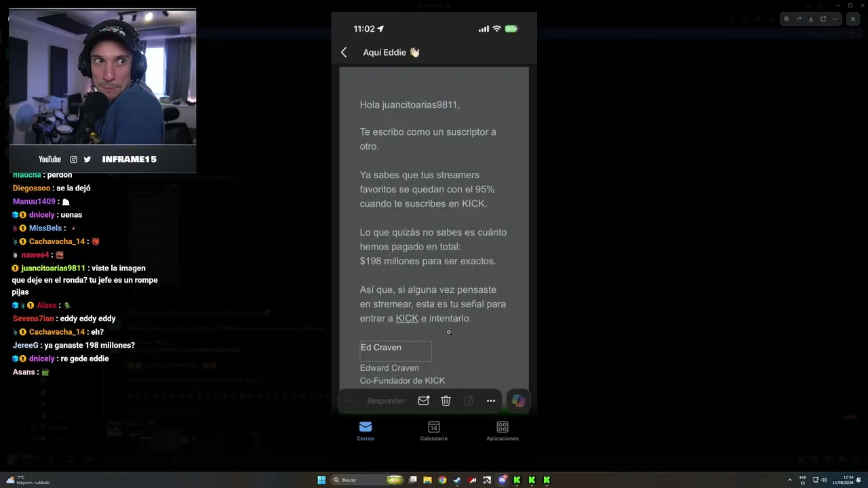Screen dimensions: 868x488
Task: Click the Instagram icon in stream overlay
Action: tap(73, 159)
